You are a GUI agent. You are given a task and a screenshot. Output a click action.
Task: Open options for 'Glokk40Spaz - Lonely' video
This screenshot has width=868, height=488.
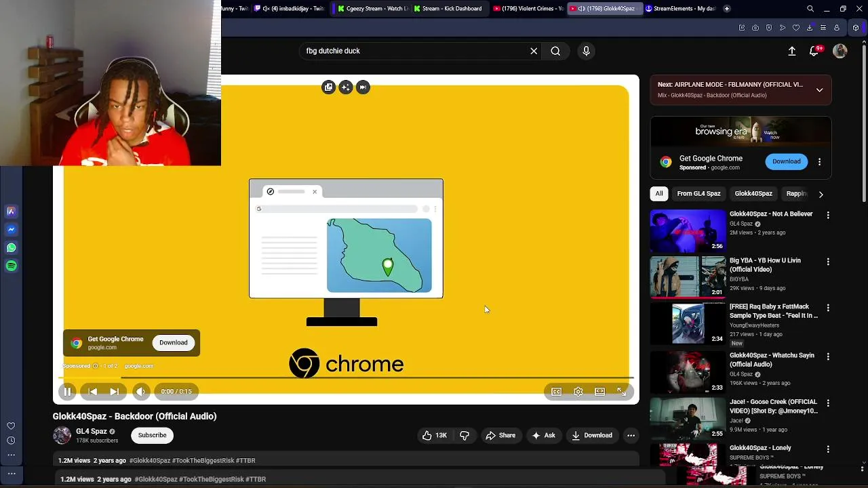point(828,449)
